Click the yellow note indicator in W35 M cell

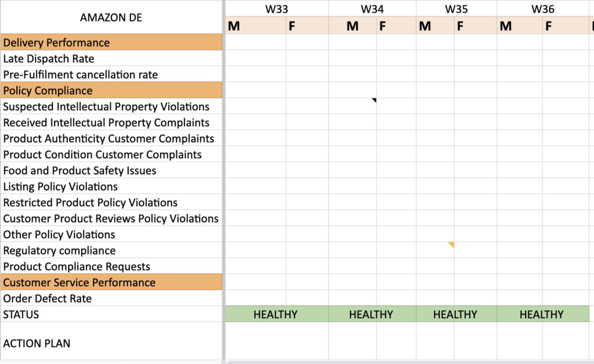pos(451,245)
